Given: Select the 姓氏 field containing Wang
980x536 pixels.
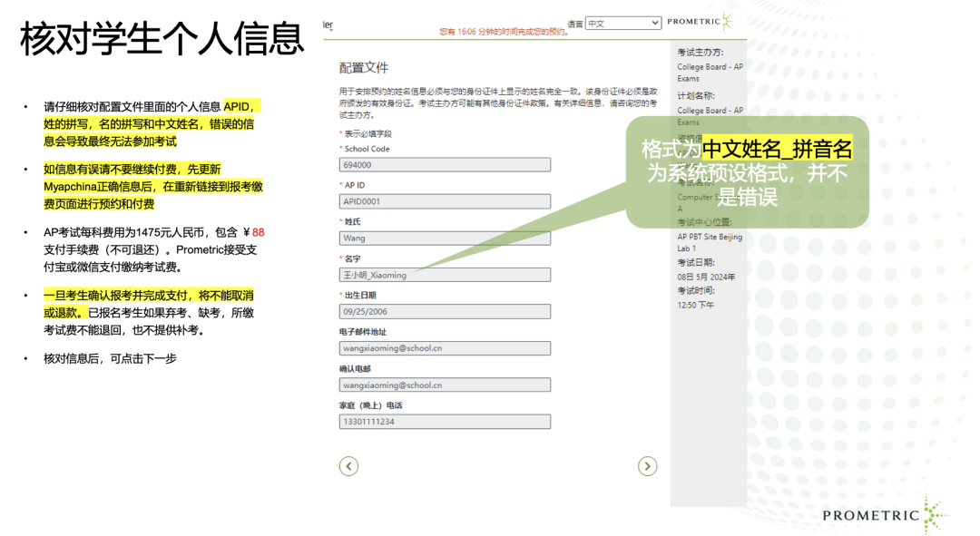Looking at the screenshot, I should pyautogui.click(x=445, y=238).
